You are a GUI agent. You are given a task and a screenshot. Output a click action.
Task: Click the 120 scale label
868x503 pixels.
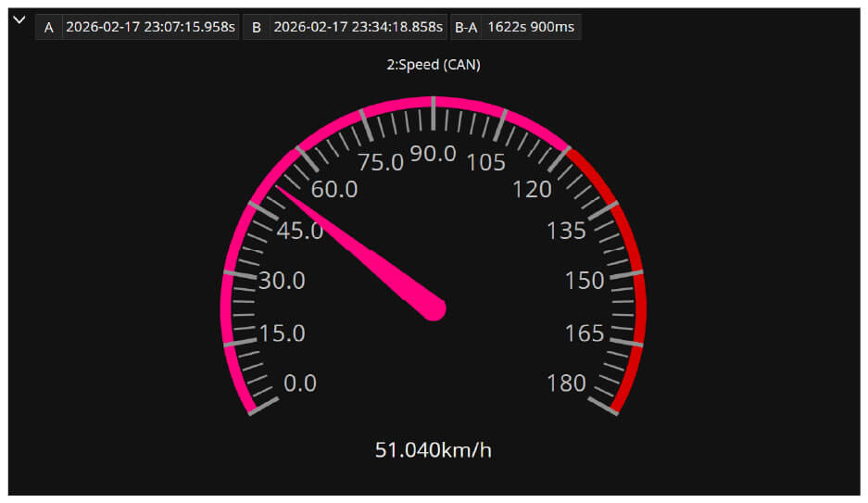(532, 190)
